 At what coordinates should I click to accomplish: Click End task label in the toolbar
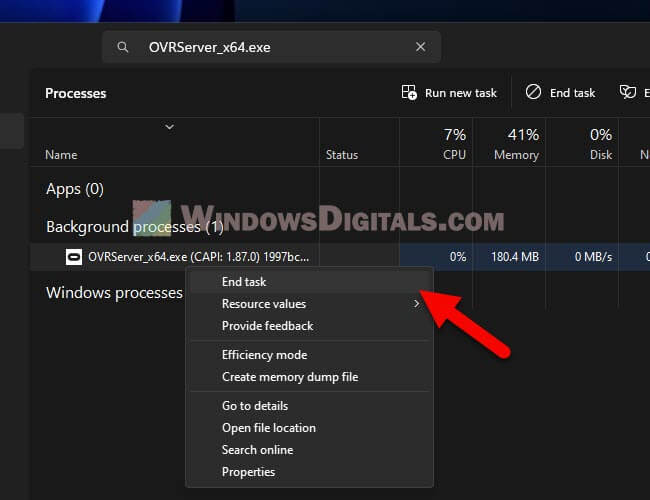[x=572, y=93]
